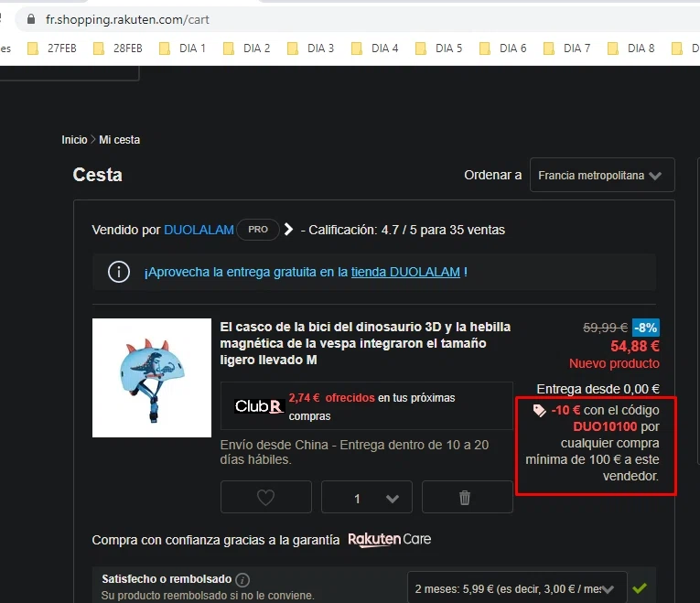Open the DIA 7 bookmark folder
Image resolution: width=700 pixels, height=603 pixels.
pyautogui.click(x=567, y=48)
